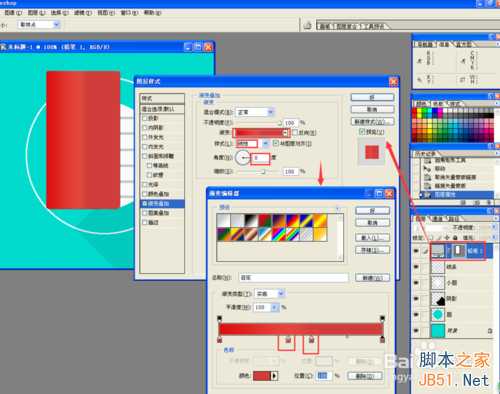Select the left red color stop
Image resolution: width=500 pixels, height=394 pixels.
(x=219, y=340)
